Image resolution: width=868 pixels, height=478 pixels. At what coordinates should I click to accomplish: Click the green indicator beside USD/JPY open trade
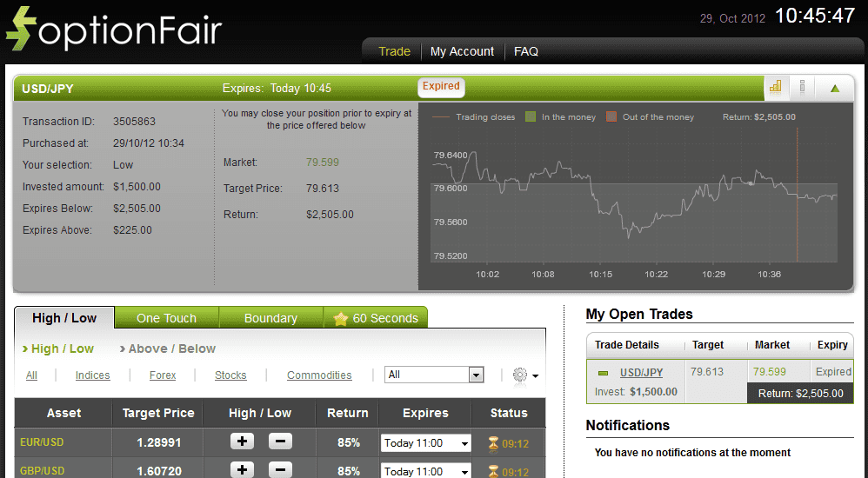[604, 374]
